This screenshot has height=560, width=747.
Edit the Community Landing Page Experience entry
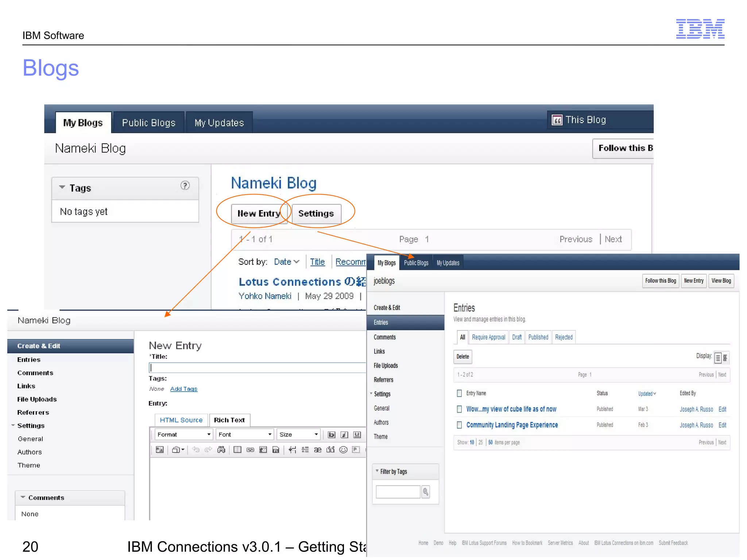pyautogui.click(x=722, y=425)
